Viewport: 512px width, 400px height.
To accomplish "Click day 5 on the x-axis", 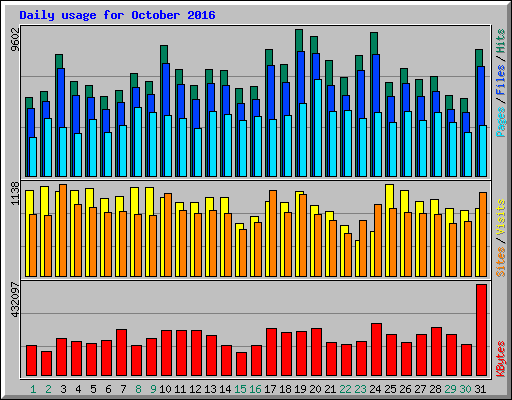I will click(93, 389).
